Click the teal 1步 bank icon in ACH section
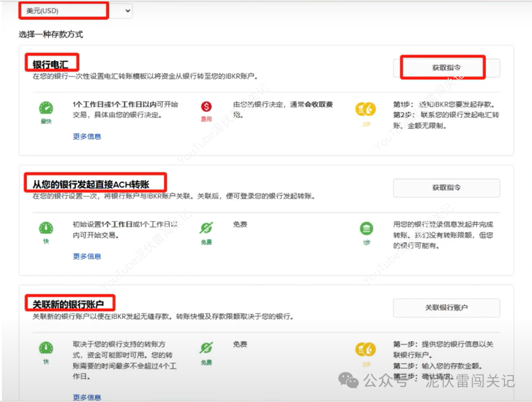This screenshot has height=402, width=532. pyautogui.click(x=366, y=228)
